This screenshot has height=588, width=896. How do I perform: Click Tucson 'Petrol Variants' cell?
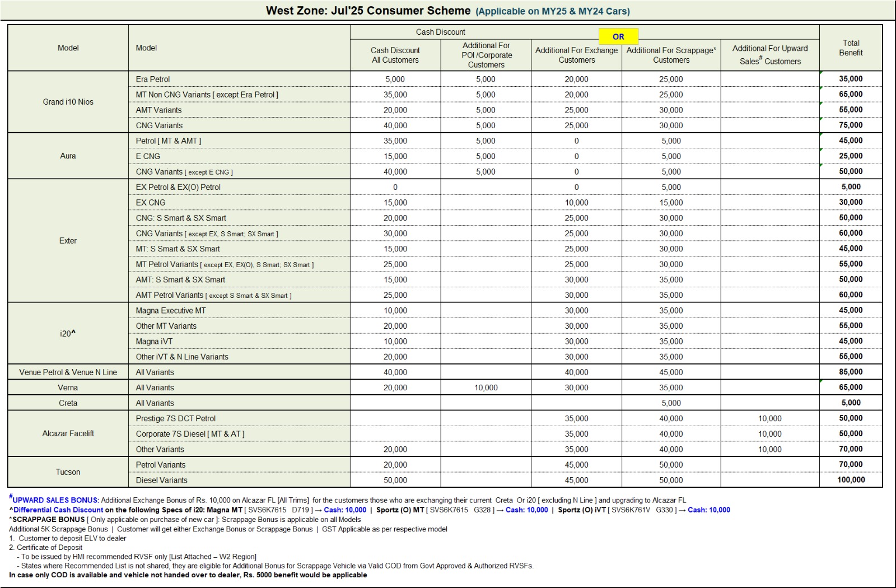click(x=239, y=464)
